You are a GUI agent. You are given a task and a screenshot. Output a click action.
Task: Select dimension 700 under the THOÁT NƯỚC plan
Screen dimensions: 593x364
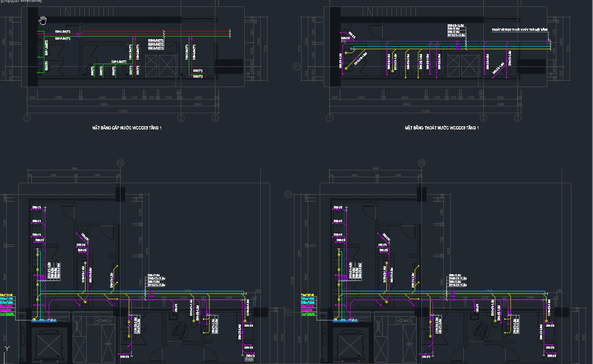(x=454, y=98)
